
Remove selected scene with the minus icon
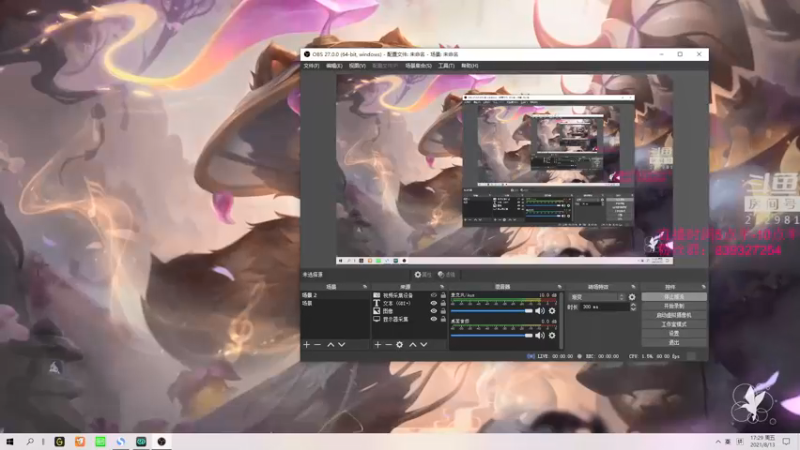point(317,345)
